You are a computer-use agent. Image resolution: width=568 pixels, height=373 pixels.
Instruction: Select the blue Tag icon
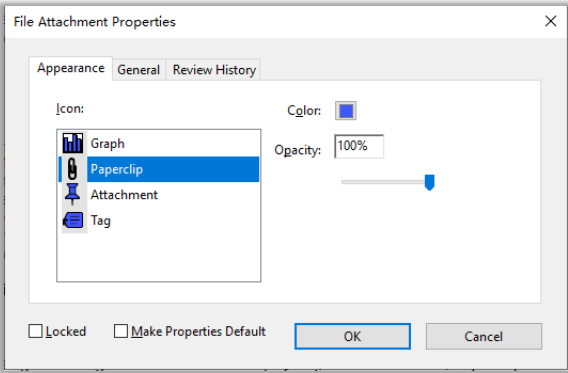(x=73, y=220)
